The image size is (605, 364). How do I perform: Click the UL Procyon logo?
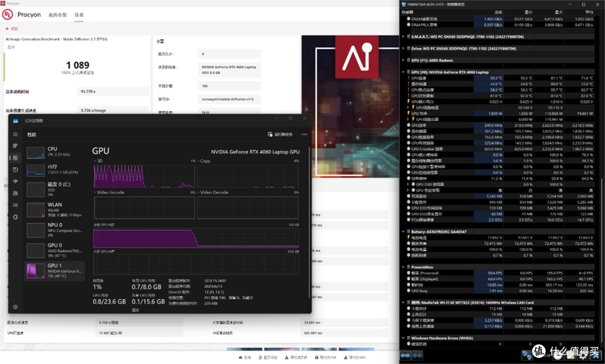(x=7, y=15)
